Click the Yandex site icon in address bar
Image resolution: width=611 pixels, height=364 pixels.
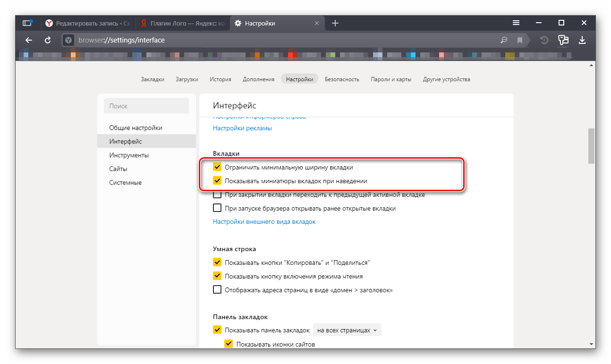69,41
